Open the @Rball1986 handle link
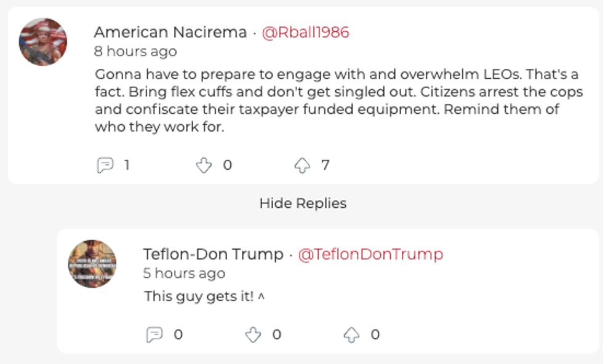 [305, 33]
